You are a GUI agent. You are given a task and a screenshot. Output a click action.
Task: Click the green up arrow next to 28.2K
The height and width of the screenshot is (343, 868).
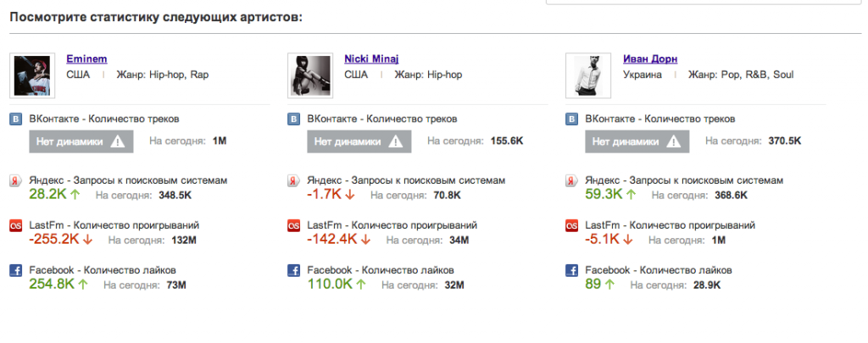(75, 195)
